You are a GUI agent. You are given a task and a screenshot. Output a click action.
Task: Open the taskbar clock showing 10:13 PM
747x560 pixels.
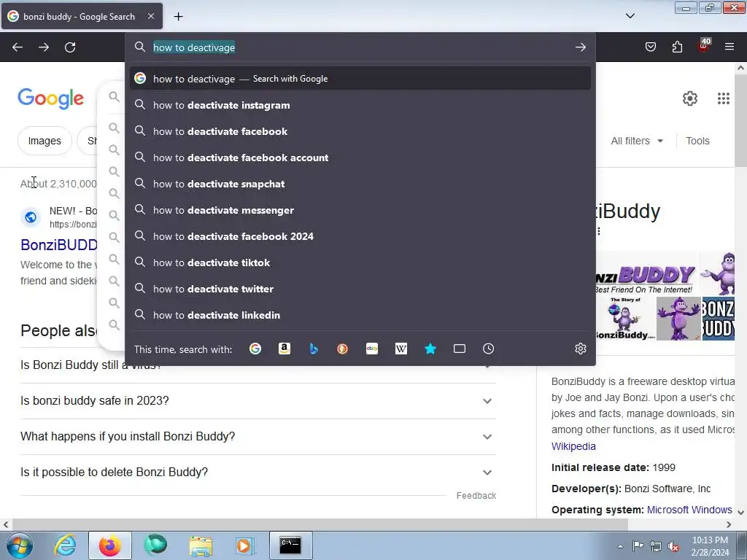click(x=710, y=546)
